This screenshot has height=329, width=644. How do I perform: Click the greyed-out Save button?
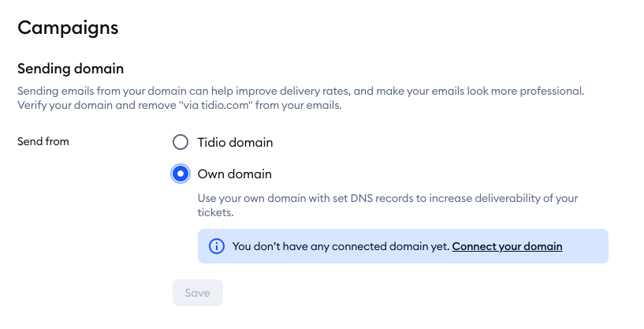pos(198,293)
